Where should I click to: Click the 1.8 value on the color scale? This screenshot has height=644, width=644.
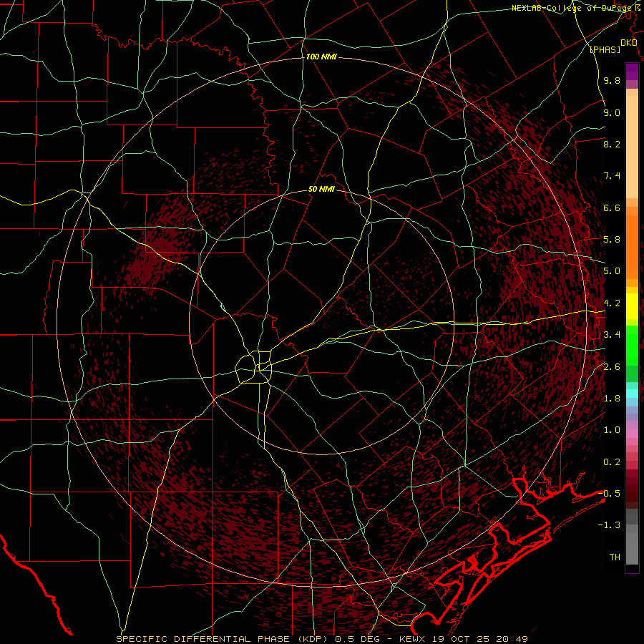612,399
